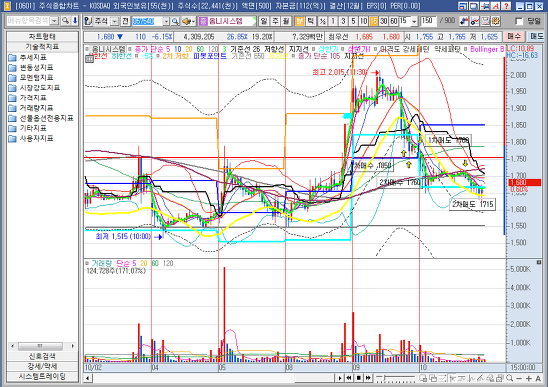
Task: Click the ½ fraction toolbar button
Action: point(323,21)
